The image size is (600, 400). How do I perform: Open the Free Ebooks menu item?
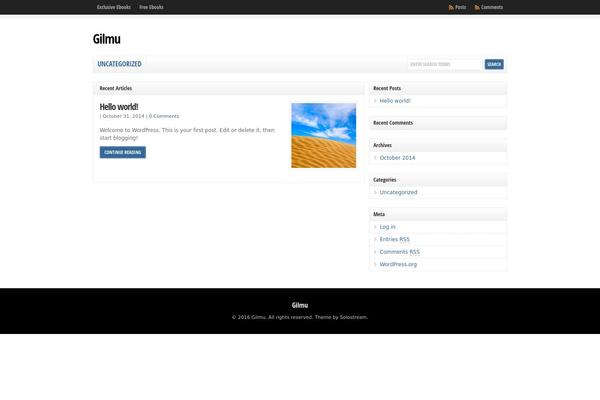coord(151,7)
